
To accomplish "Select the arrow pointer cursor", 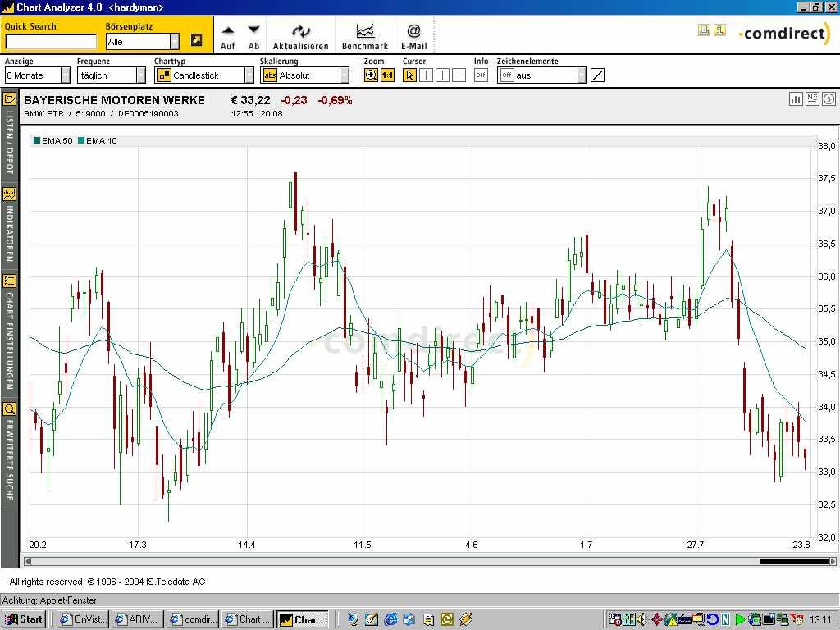I will (x=409, y=75).
